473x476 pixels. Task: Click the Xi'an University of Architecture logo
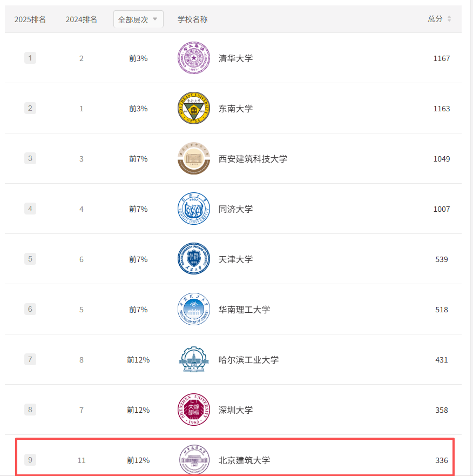[x=193, y=158]
